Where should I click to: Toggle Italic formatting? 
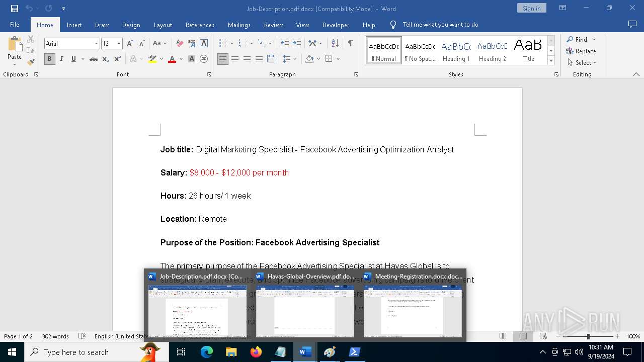click(61, 59)
